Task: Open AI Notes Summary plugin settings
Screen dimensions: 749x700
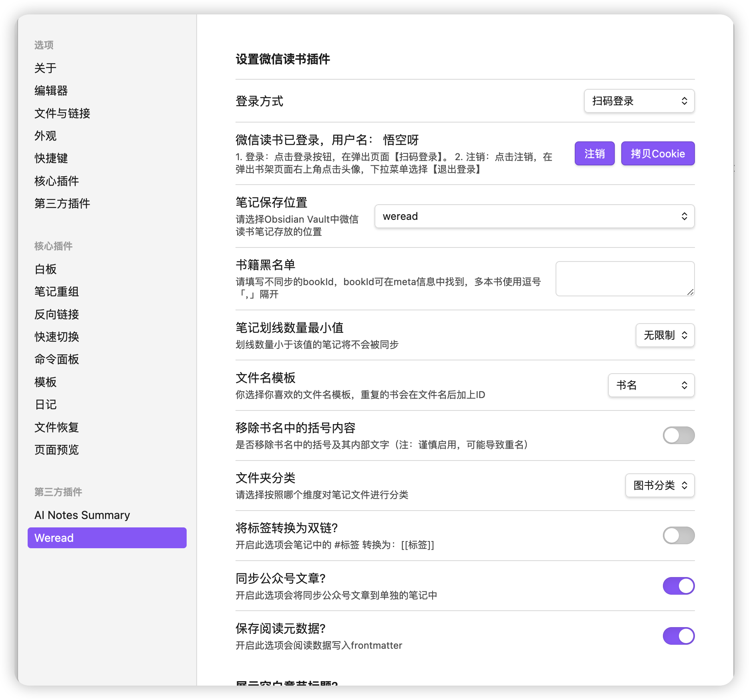Action: click(x=82, y=515)
